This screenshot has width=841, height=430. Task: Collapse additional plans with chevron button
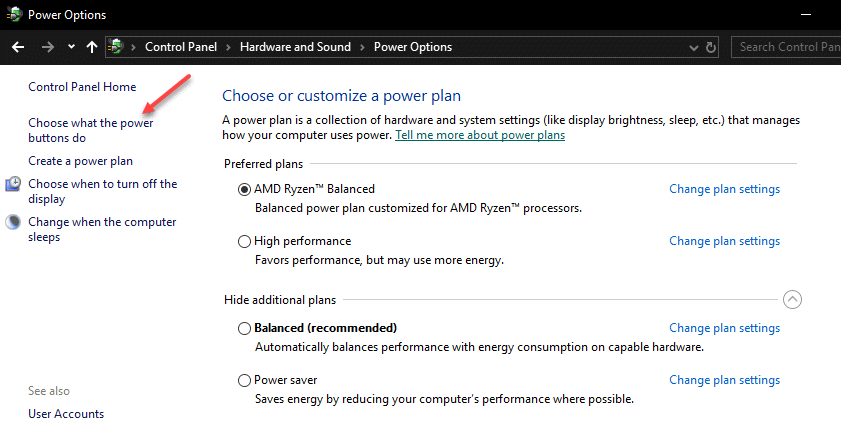point(792,299)
